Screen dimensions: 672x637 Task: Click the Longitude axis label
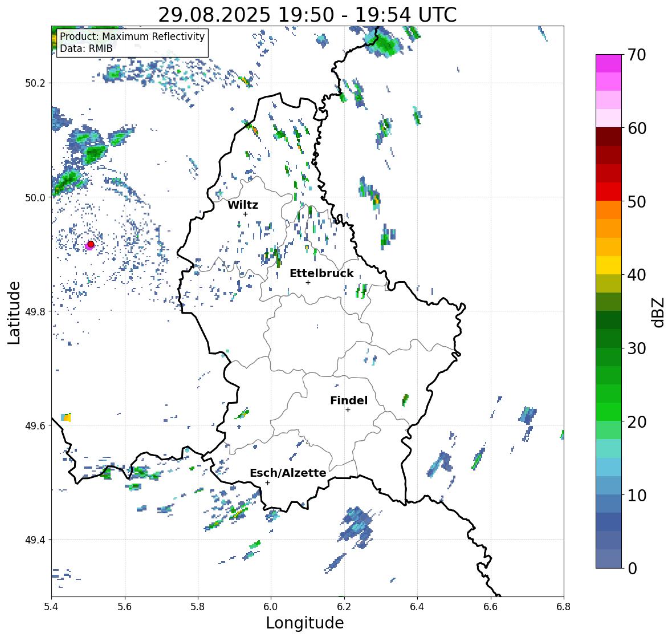[305, 623]
